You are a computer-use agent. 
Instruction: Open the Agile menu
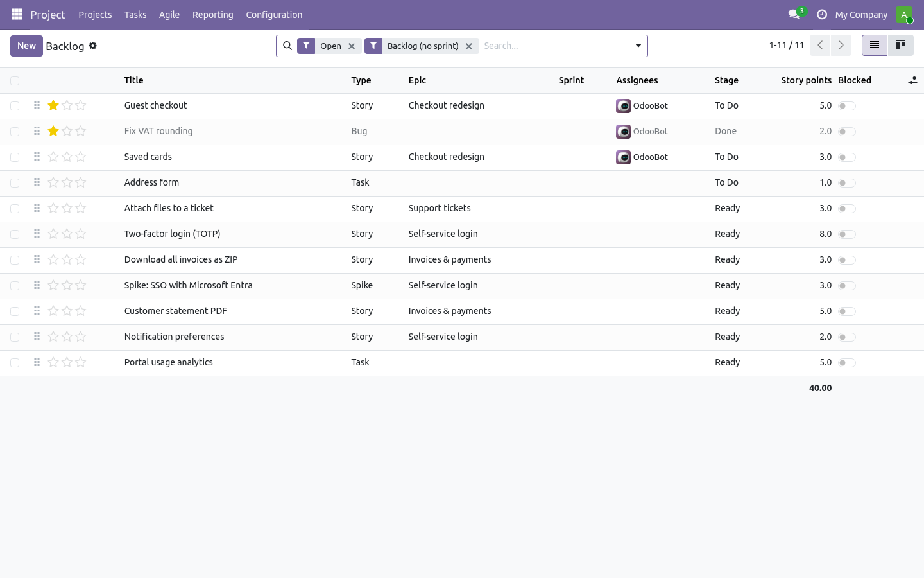pyautogui.click(x=169, y=14)
